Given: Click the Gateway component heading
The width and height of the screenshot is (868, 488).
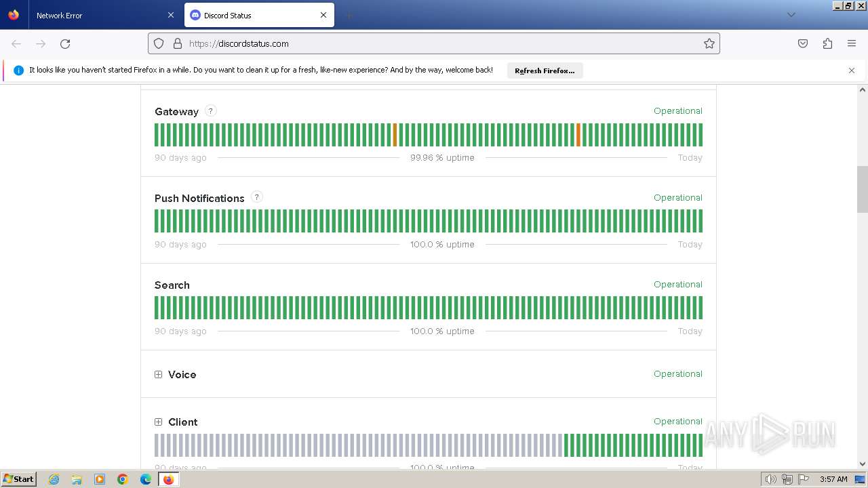Looking at the screenshot, I should click(176, 112).
